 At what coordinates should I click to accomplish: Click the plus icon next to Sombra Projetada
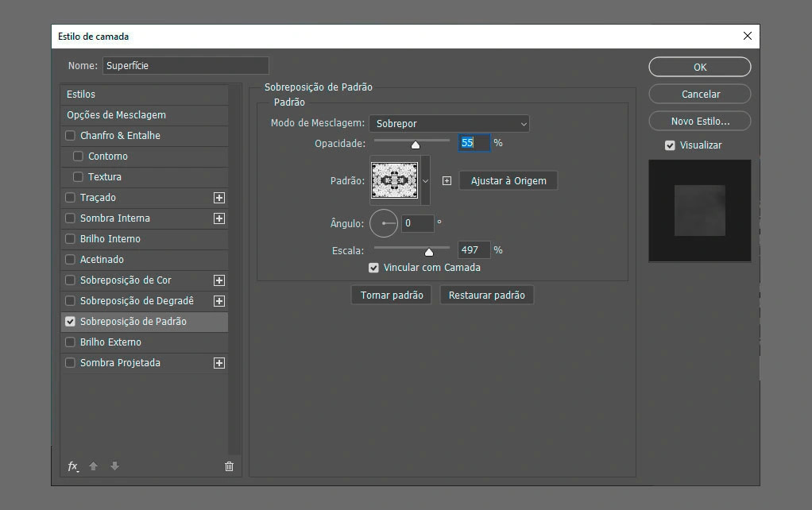point(219,362)
